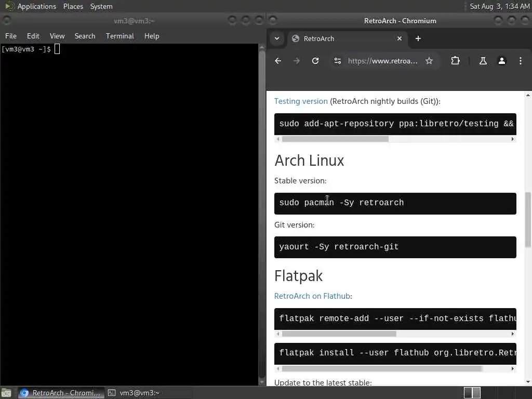The width and height of the screenshot is (532, 399).
Task: Open terminal Search menu
Action: tap(85, 36)
